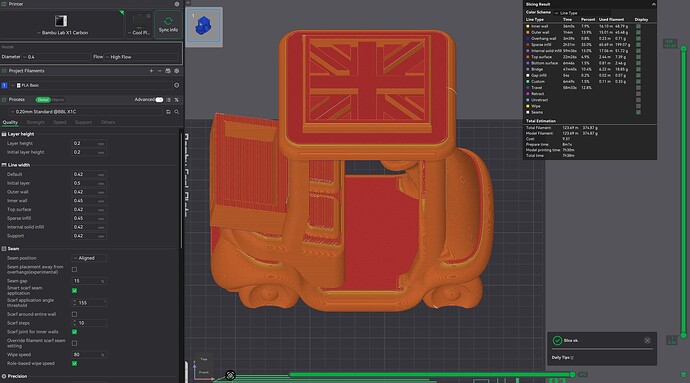Select the Global process button
Screen dimensions: 690x383
coord(43,100)
